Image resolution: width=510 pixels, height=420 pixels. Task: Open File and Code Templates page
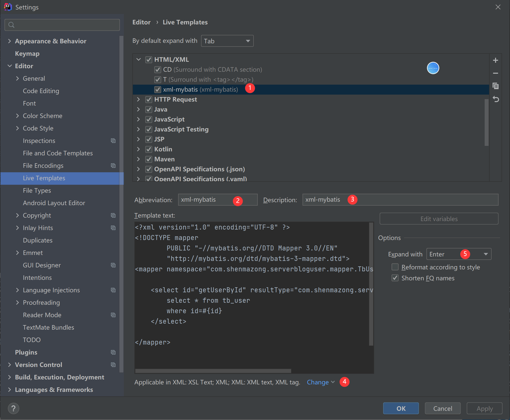(58, 153)
